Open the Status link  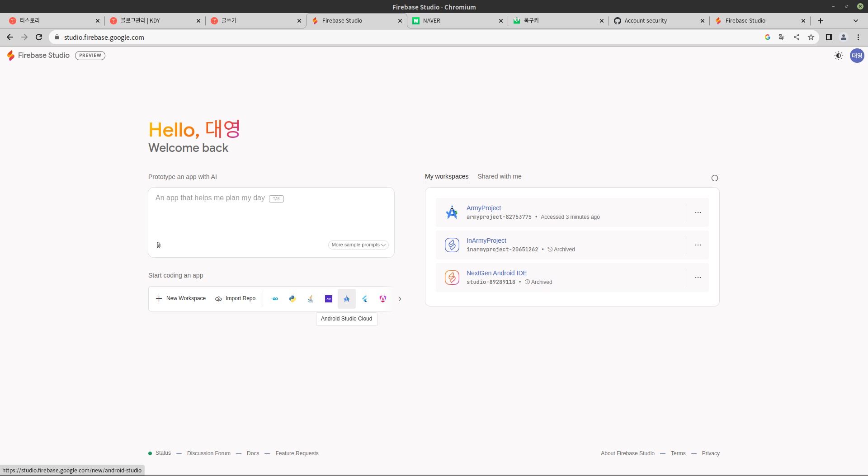pos(163,453)
